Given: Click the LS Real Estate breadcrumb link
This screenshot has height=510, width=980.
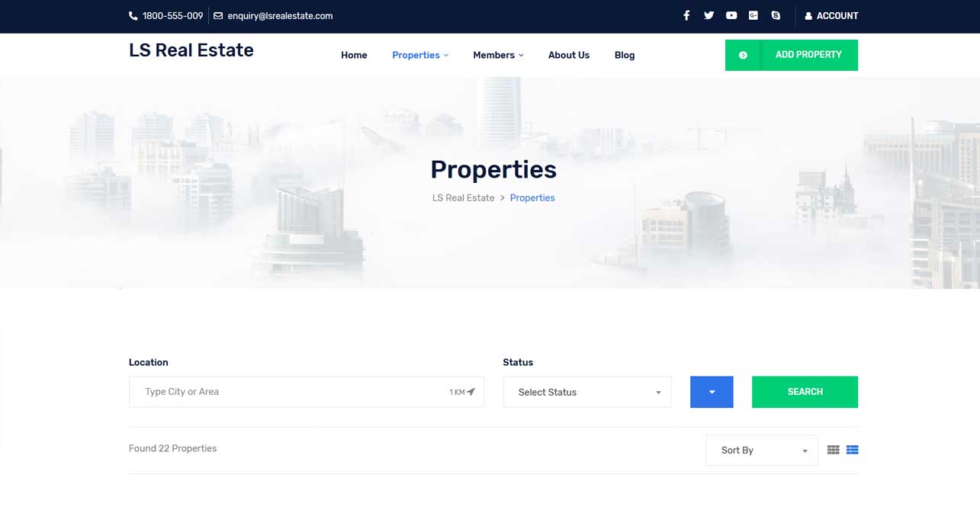Looking at the screenshot, I should click(x=464, y=198).
